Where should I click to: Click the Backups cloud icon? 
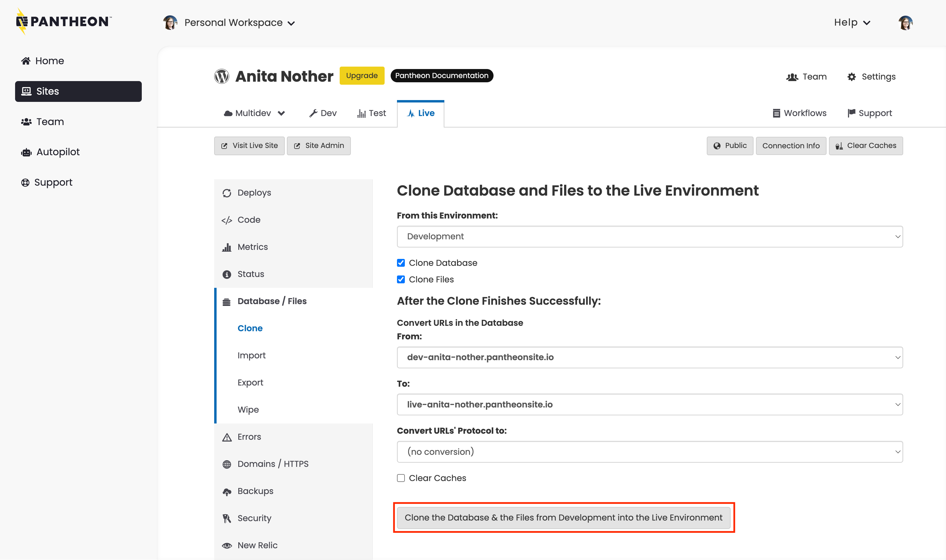tap(227, 492)
